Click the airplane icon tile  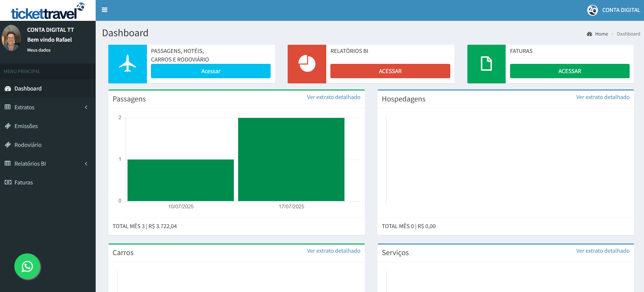click(127, 64)
